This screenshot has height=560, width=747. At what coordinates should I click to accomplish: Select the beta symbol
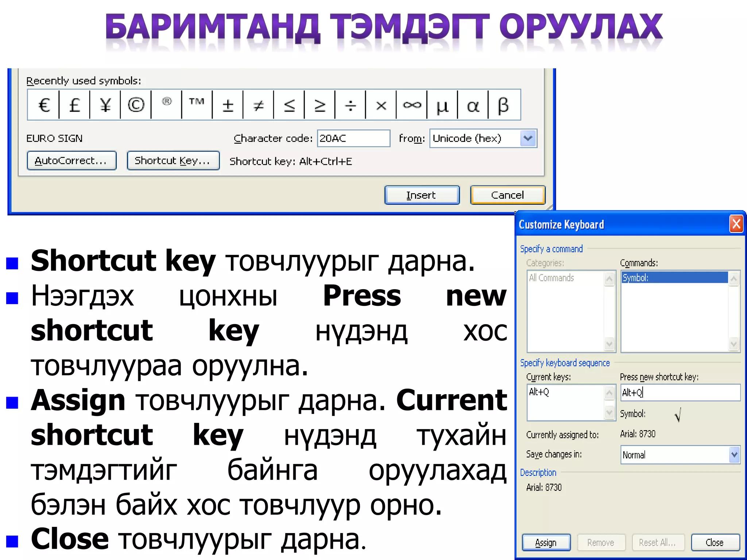pos(504,105)
